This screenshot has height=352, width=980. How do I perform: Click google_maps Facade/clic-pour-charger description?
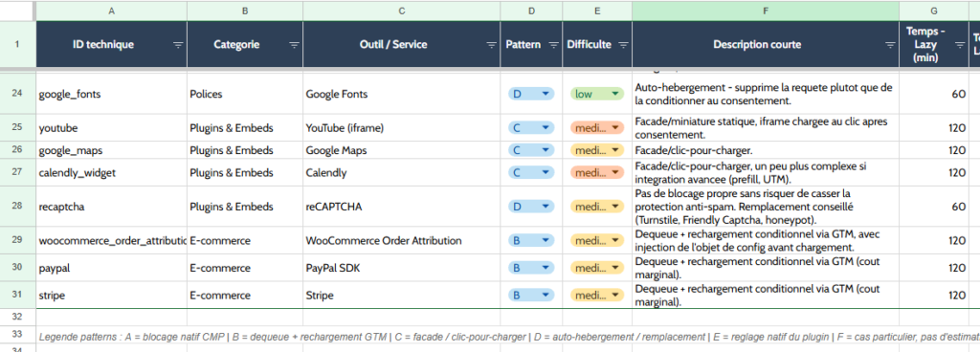(766, 150)
